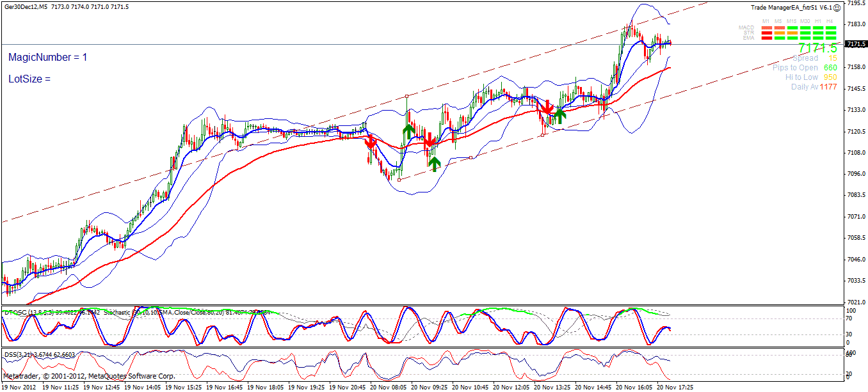Click the M5 MACD hatched color cell

(x=779, y=27)
